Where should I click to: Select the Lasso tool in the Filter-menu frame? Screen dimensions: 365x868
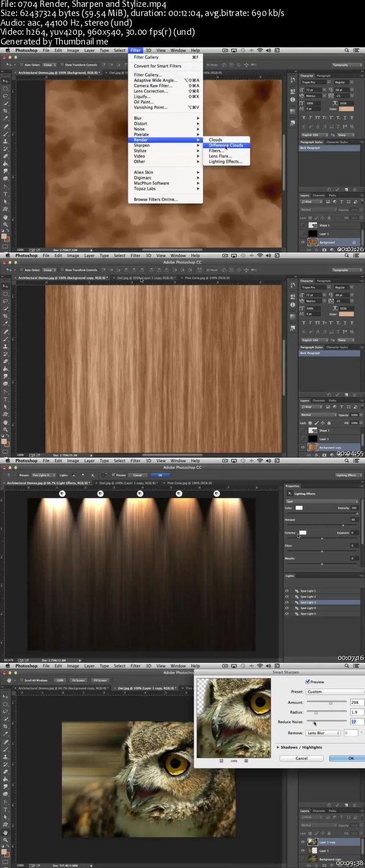pyautogui.click(x=6, y=96)
